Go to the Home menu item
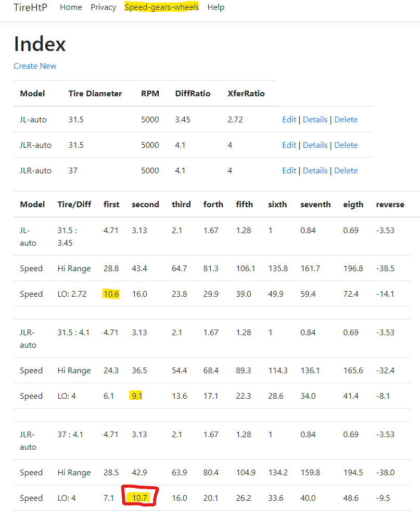Image resolution: width=420 pixels, height=531 pixels. tap(71, 7)
